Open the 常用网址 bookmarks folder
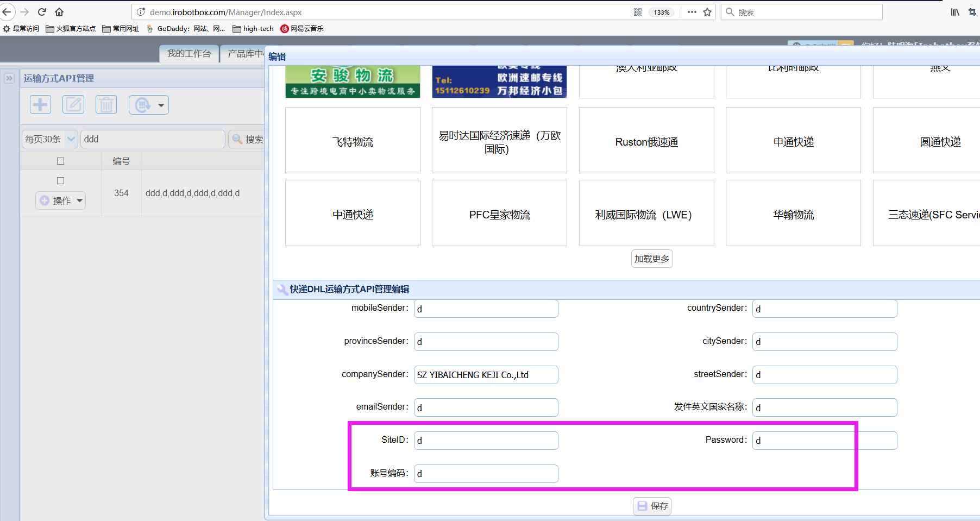 pos(121,29)
